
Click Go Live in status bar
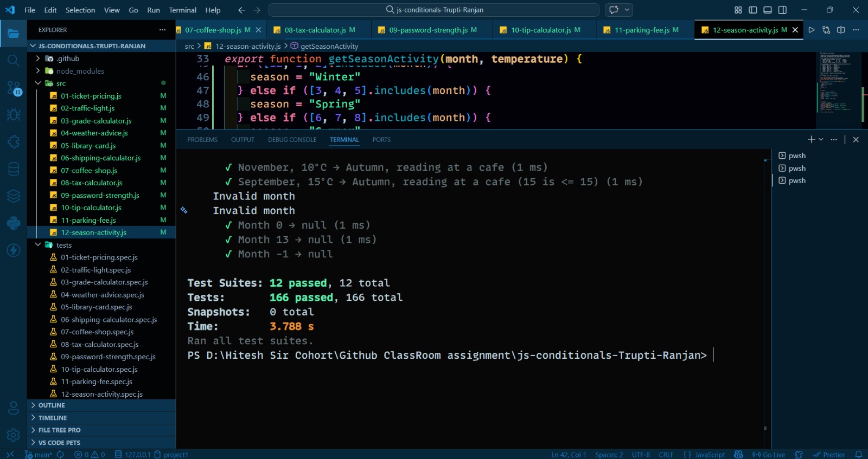(x=769, y=455)
